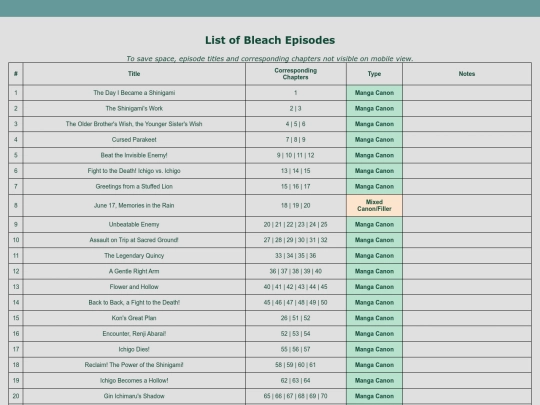Screen dimensions: 540x405
Task: Click chapters cell '27 | 28 | 29 | 30 | 31 | 32'
Action: (x=295, y=240)
